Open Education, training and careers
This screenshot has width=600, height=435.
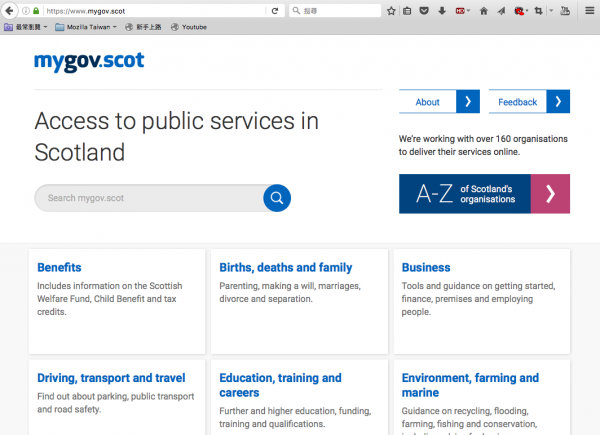click(x=280, y=385)
